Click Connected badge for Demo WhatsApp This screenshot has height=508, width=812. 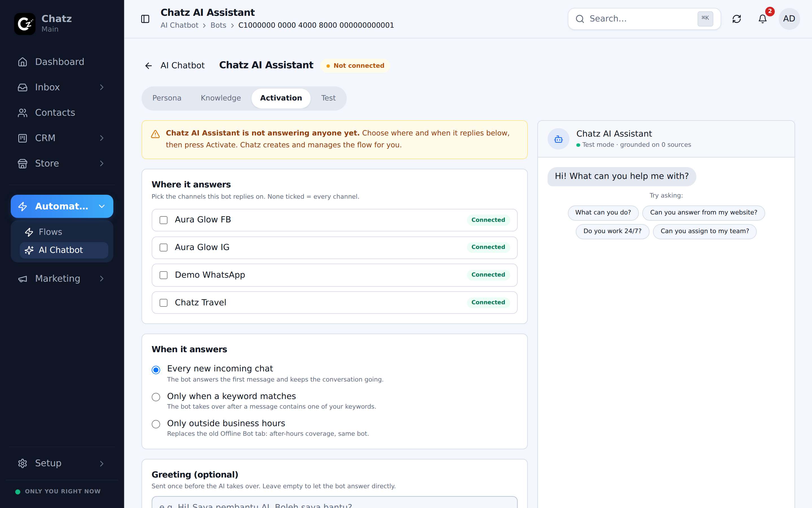pyautogui.click(x=488, y=275)
